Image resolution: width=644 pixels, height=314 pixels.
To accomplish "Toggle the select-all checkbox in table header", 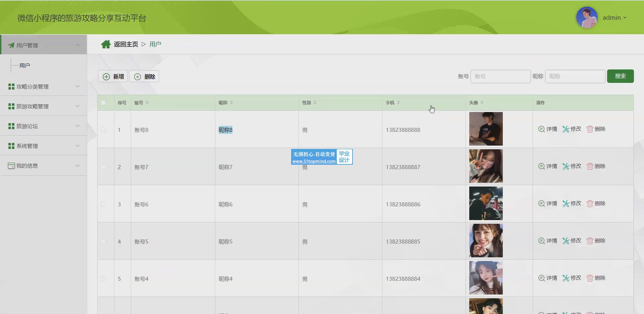I will 103,103.
